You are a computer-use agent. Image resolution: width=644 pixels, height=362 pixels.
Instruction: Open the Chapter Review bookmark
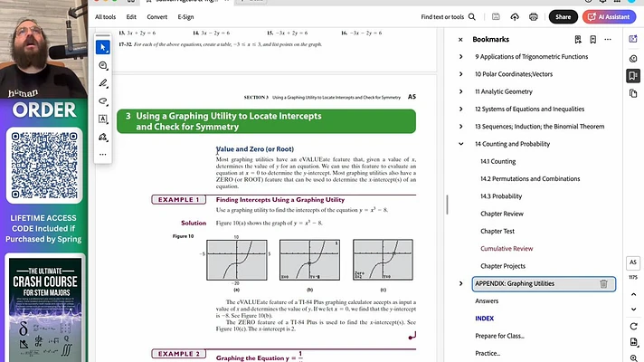tap(502, 214)
